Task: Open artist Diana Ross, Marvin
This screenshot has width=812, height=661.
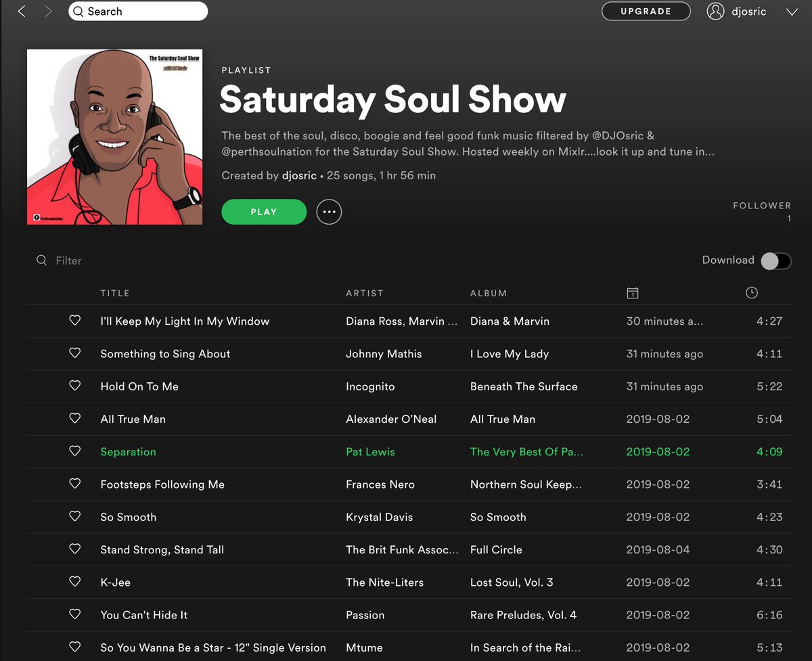Action: [402, 321]
